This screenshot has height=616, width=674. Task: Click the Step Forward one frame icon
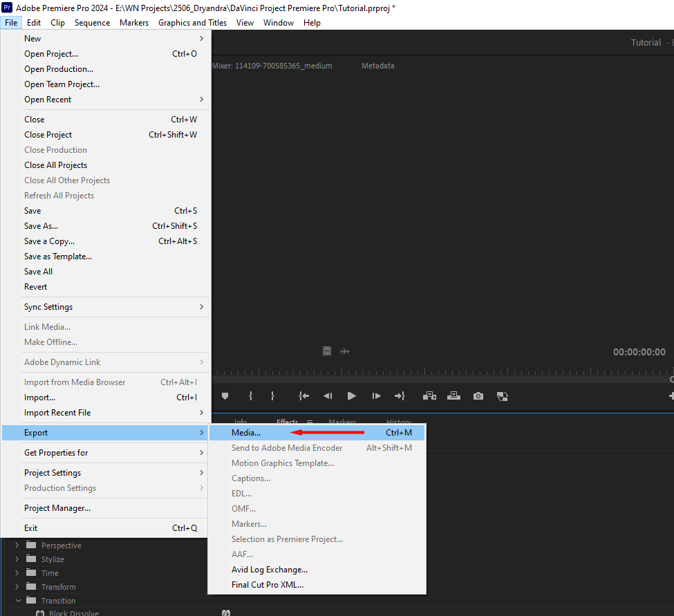(376, 396)
